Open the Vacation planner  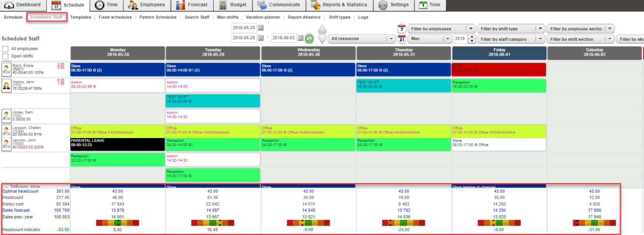click(x=263, y=17)
